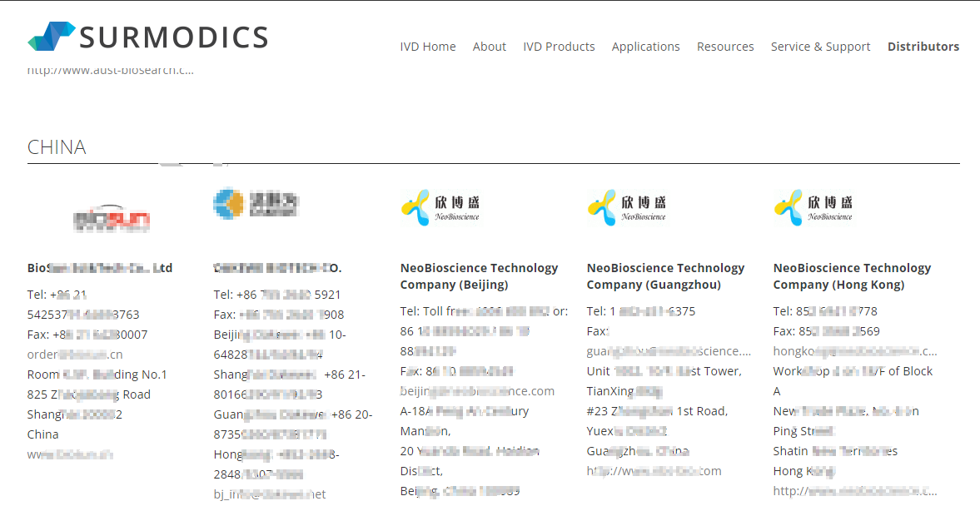Click the Guangzhou email address link
Screen dimensions: 980x506
coord(669,351)
